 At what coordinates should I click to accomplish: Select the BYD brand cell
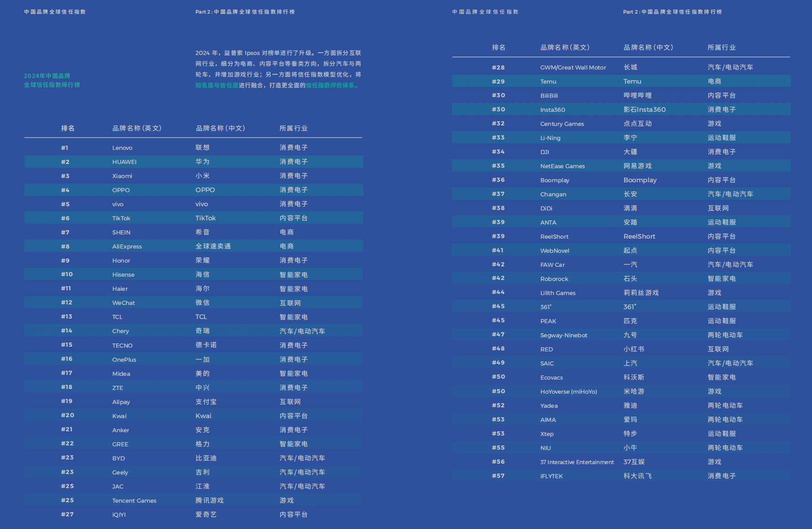click(x=118, y=459)
